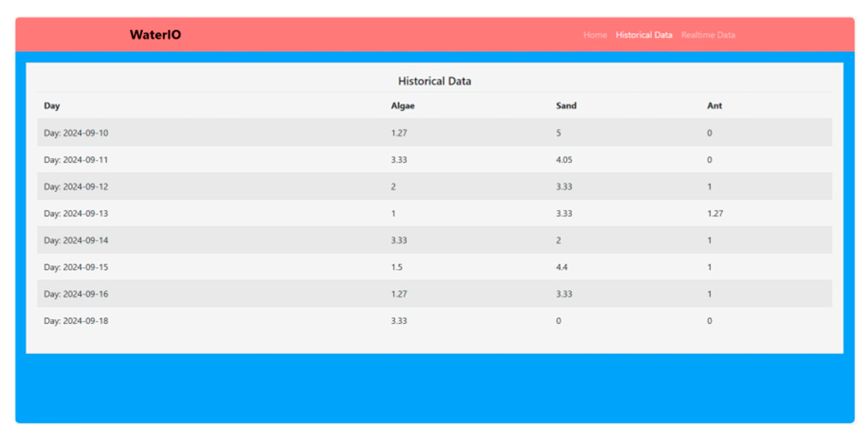Open the Home nav link

coord(595,35)
